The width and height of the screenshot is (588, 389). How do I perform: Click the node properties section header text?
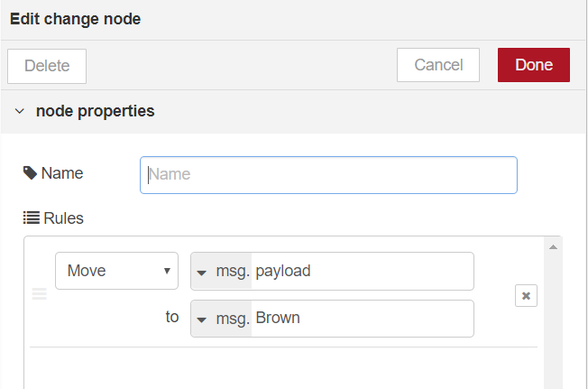95,112
